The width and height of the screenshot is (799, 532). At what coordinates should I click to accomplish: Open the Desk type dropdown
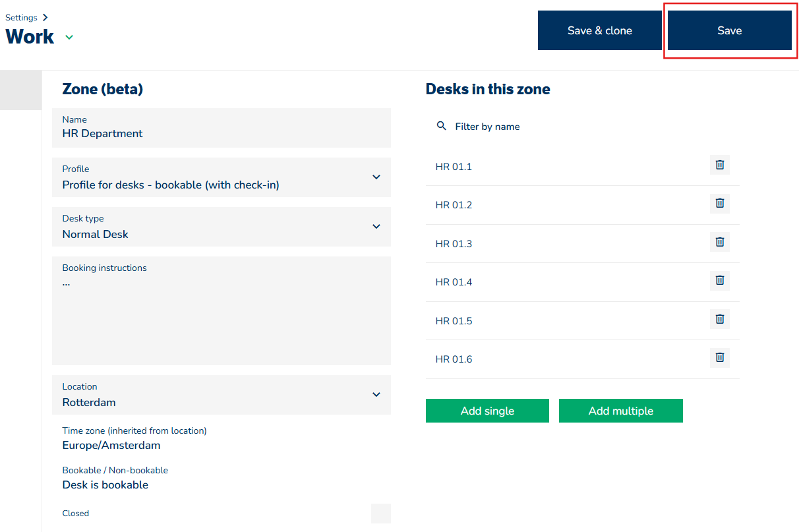tap(376, 226)
